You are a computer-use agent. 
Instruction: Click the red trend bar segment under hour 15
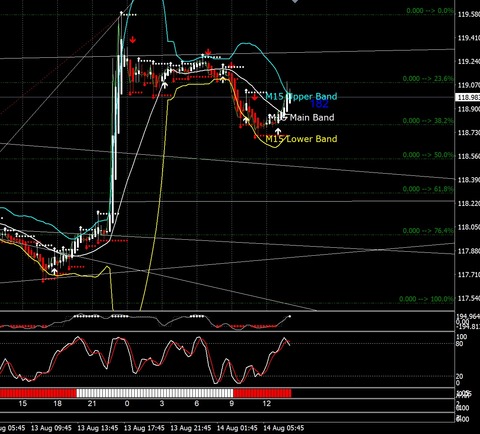pyautogui.click(x=38, y=393)
